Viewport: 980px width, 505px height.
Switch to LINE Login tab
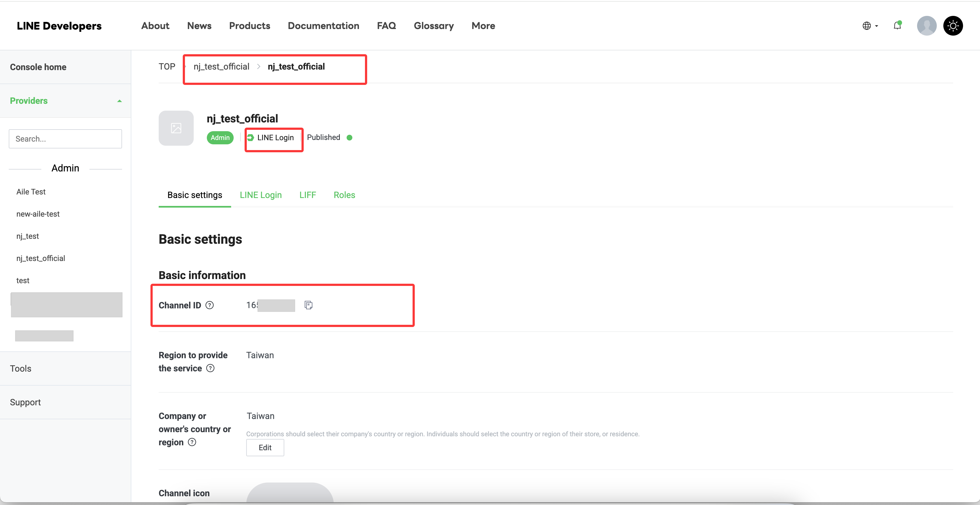(x=261, y=195)
